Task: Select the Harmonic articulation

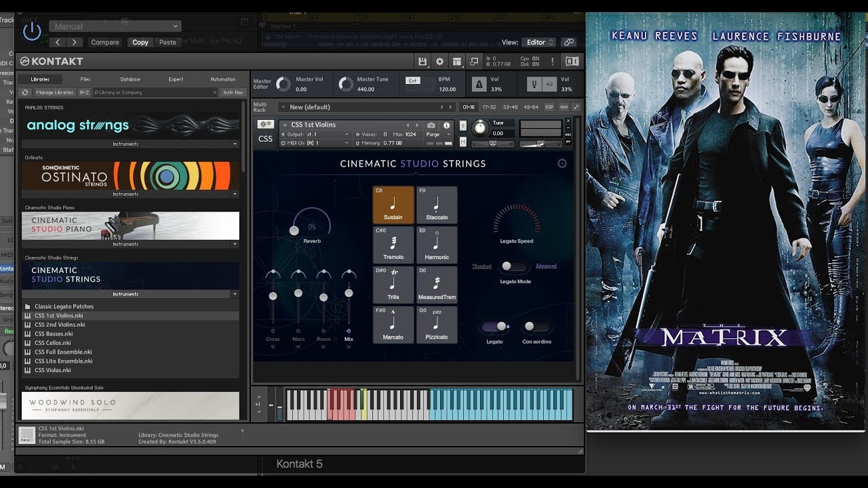Action: 437,245
